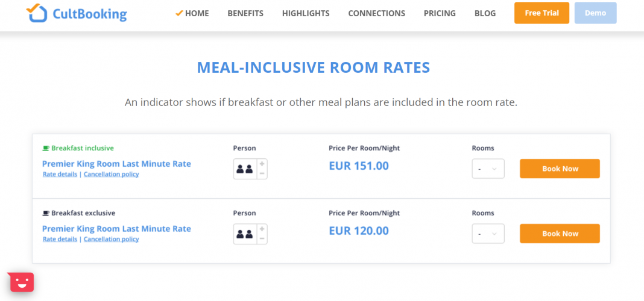644x301 pixels.
Task: Decrease persons for Breakfast exclusive rate
Action: click(x=262, y=239)
